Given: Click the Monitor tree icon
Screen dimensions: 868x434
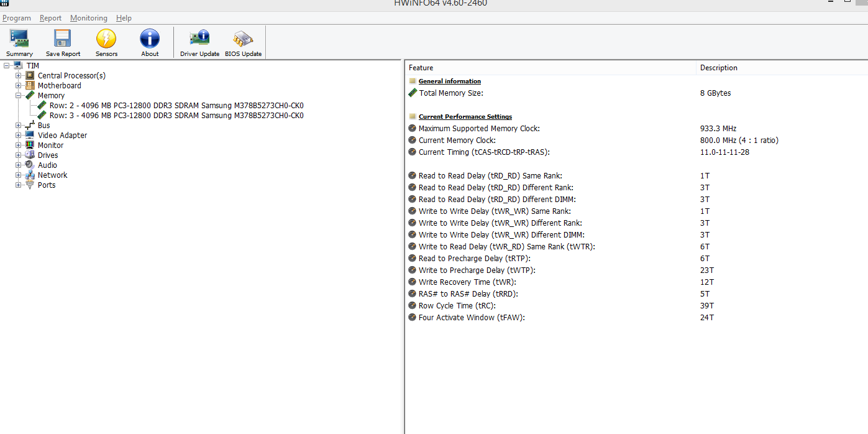Looking at the screenshot, I should (x=30, y=145).
